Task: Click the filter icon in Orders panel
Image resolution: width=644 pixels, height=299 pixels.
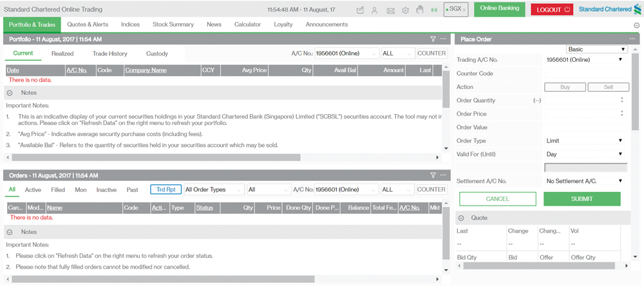Action: coord(433,175)
